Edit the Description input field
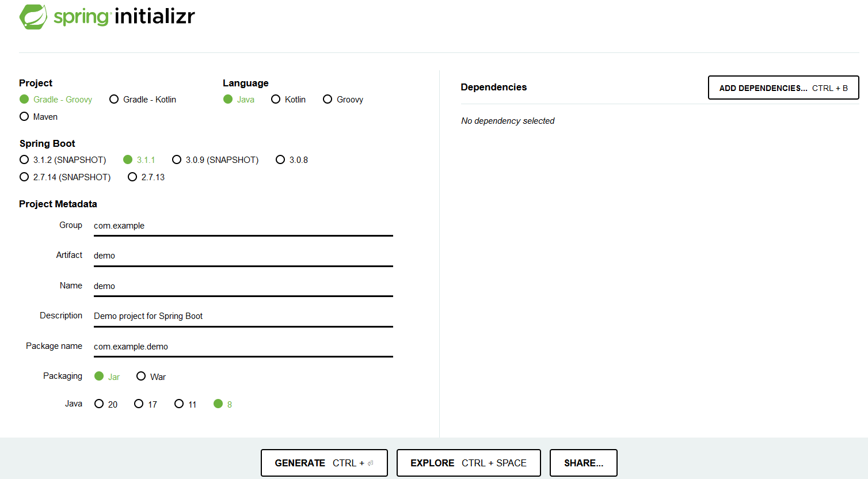 click(x=243, y=316)
